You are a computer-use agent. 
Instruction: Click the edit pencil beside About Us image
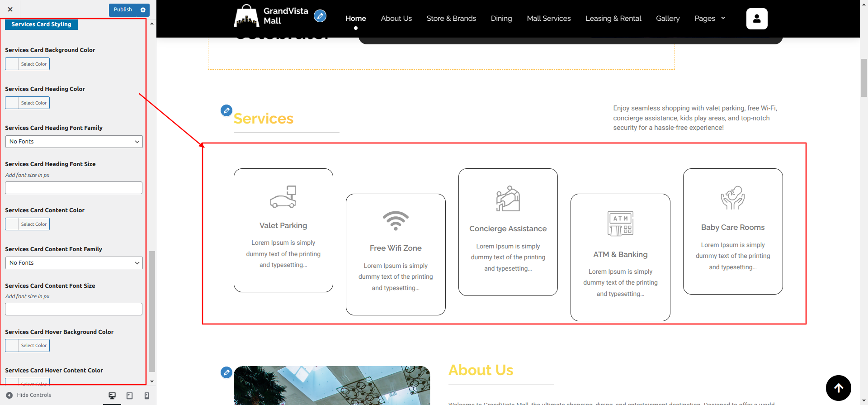click(x=226, y=372)
